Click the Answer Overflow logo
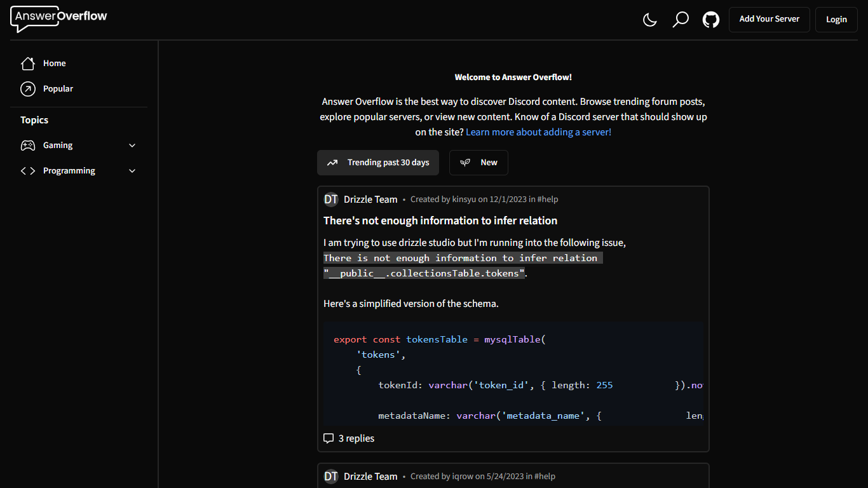 (59, 18)
